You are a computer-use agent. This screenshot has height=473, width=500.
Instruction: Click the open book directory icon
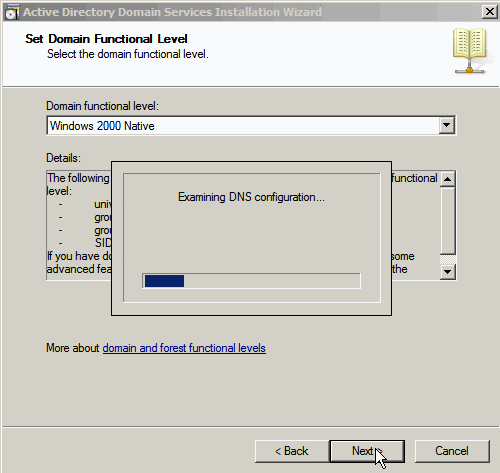tap(469, 51)
